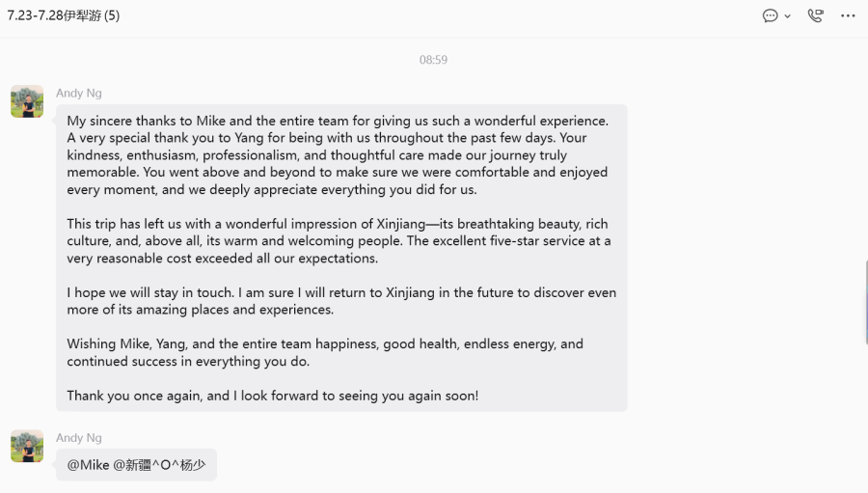Click the paragraph starting "My sincere thanks"
The height and width of the screenshot is (493, 868).
[x=339, y=155]
